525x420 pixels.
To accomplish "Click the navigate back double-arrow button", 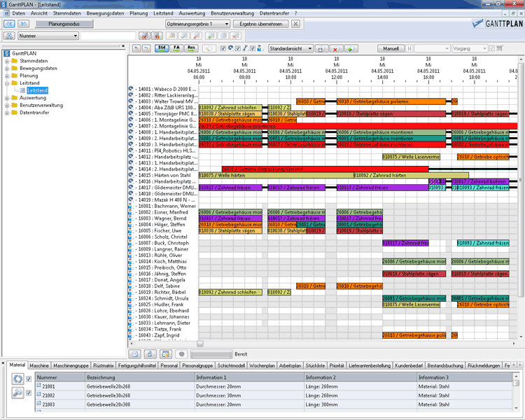I will tap(9, 24).
